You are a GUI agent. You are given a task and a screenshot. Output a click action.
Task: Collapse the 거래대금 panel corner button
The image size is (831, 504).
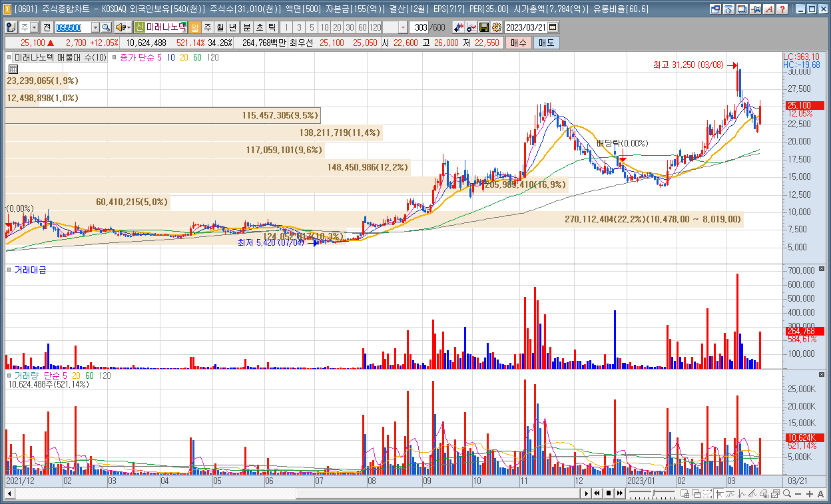(821, 269)
